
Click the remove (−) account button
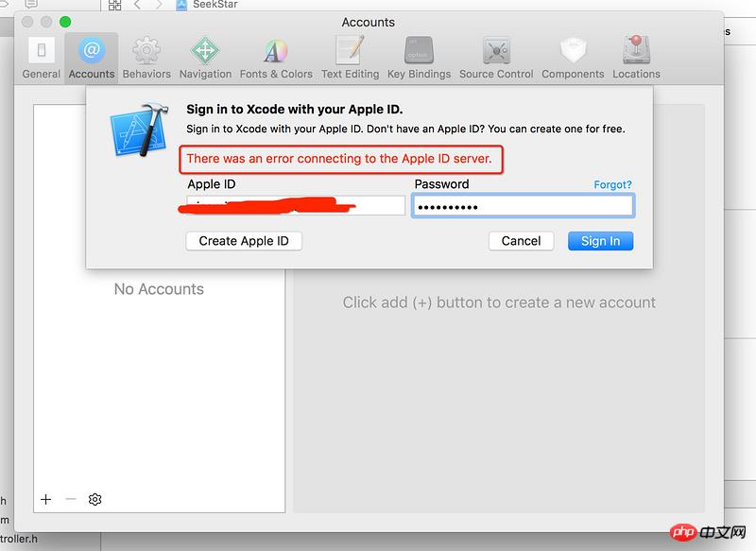tap(71, 499)
